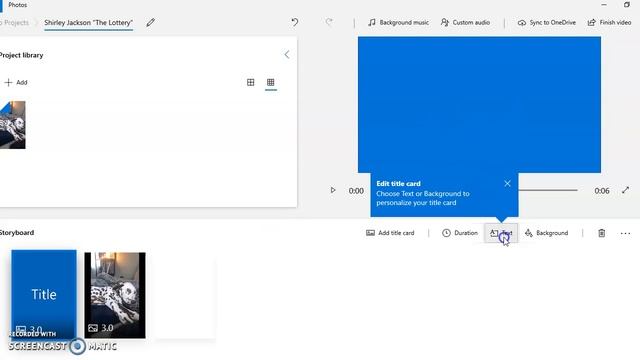Click project name Shirley Jackson "The Lottery"
Viewport: 640px width, 360px height.
tap(89, 22)
